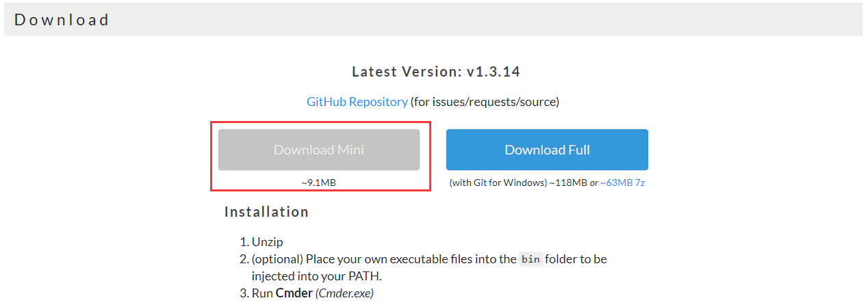Click the italic (Cmder.exe) text
This screenshot has height=307, width=868.
pyautogui.click(x=344, y=293)
